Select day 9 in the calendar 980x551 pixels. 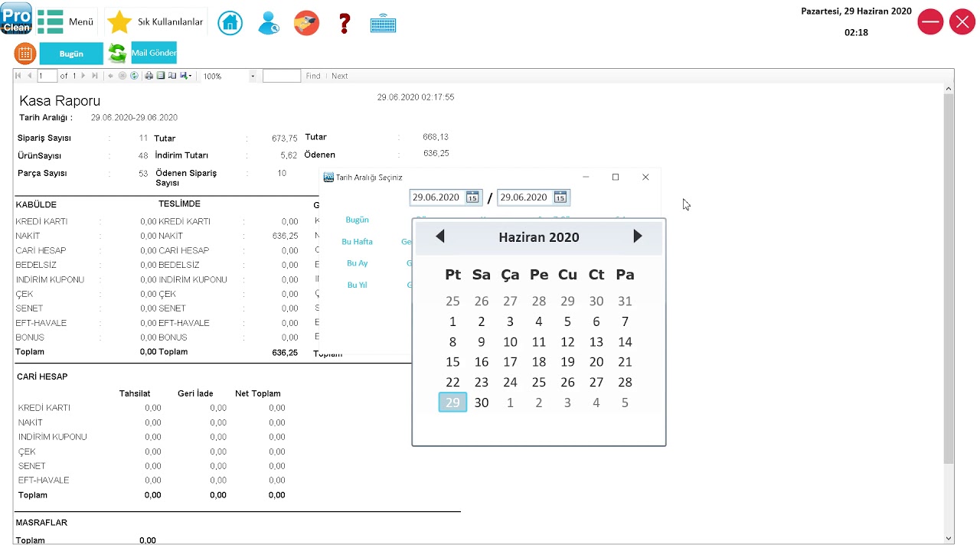point(481,342)
